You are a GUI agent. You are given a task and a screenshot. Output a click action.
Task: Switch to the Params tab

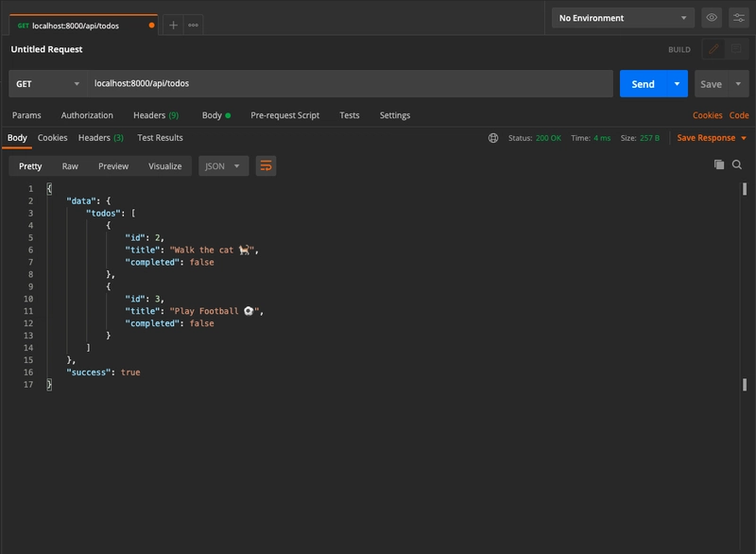[26, 115]
